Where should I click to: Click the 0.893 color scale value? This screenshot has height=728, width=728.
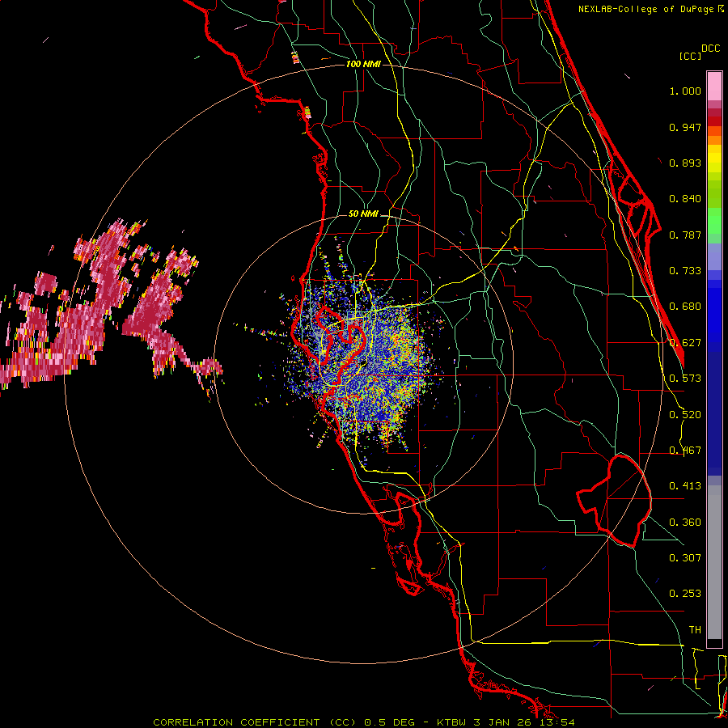coord(685,163)
